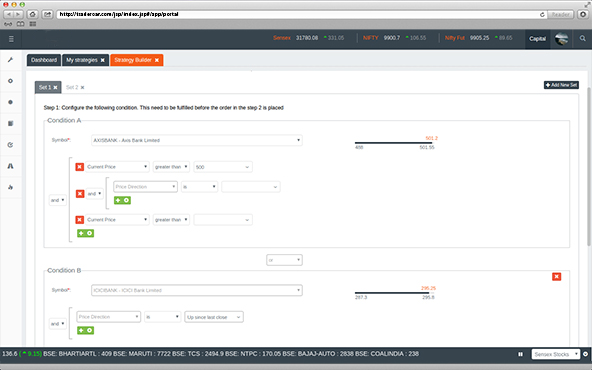Click the Sensex index value in header
The width and height of the screenshot is (592, 370).
tap(307, 38)
